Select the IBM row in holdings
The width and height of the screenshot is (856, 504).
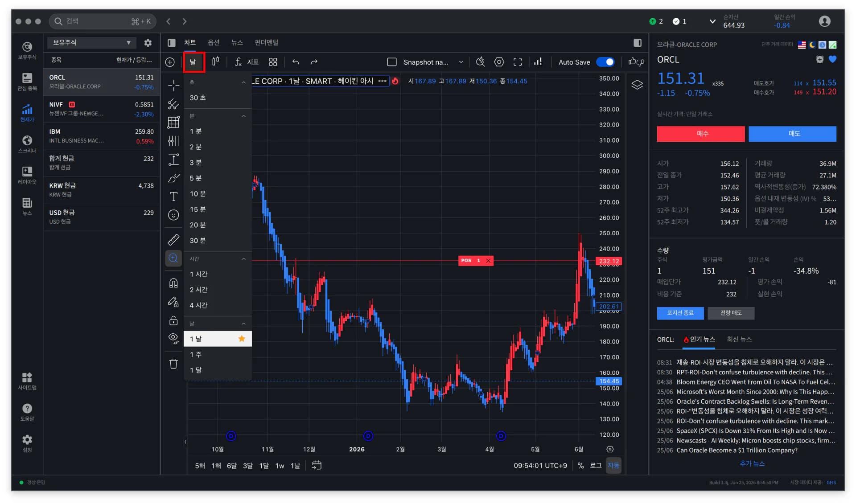102,136
